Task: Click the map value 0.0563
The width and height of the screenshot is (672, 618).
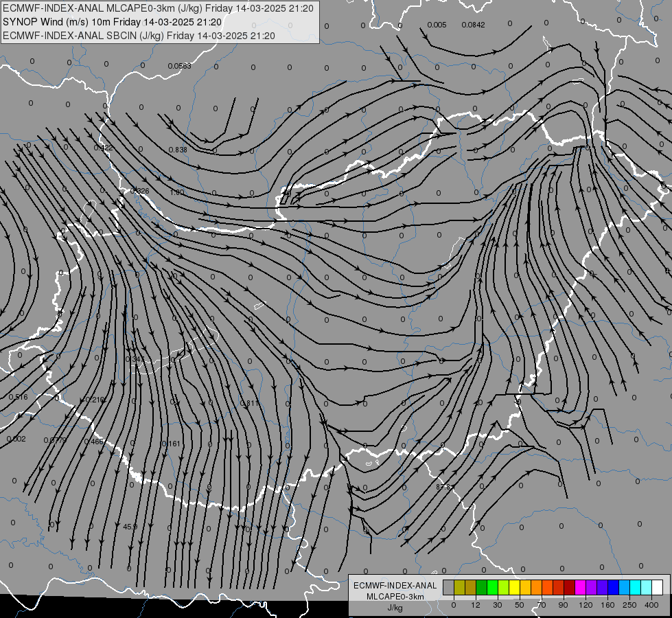Action: pyautogui.click(x=179, y=66)
